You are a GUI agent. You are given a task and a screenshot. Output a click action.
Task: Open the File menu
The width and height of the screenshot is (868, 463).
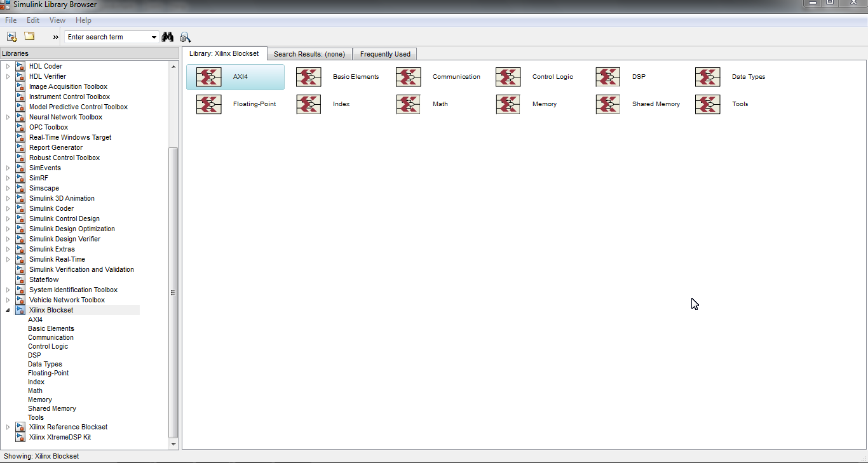click(11, 20)
